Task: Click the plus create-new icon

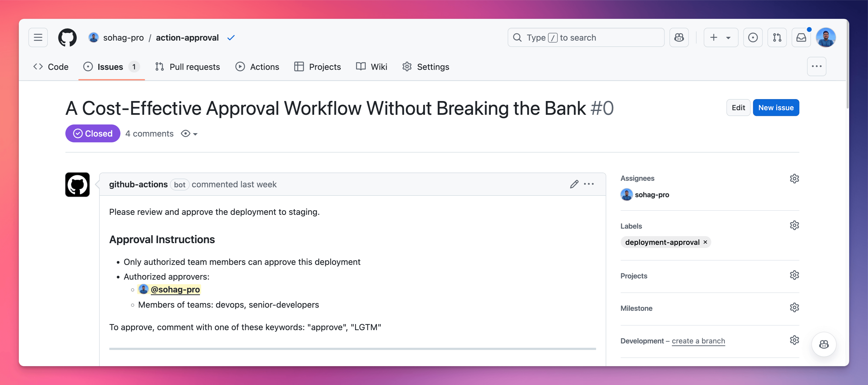Action: [x=713, y=37]
